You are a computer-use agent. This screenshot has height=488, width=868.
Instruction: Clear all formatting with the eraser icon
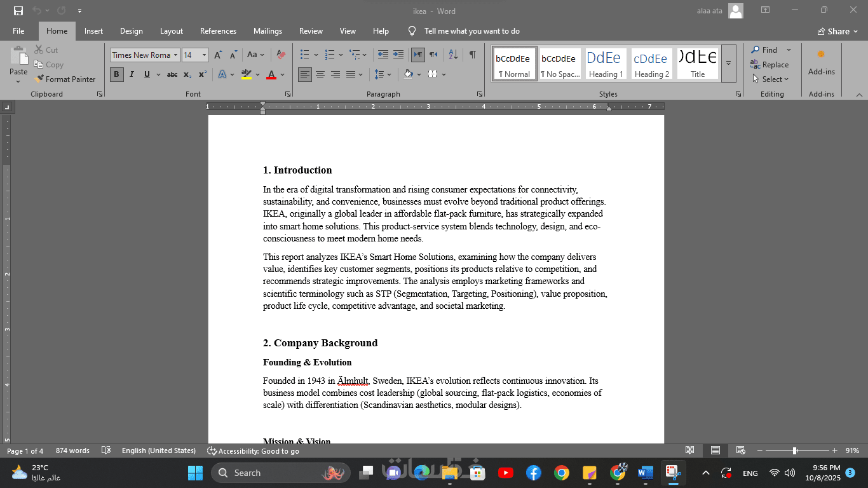(x=281, y=55)
